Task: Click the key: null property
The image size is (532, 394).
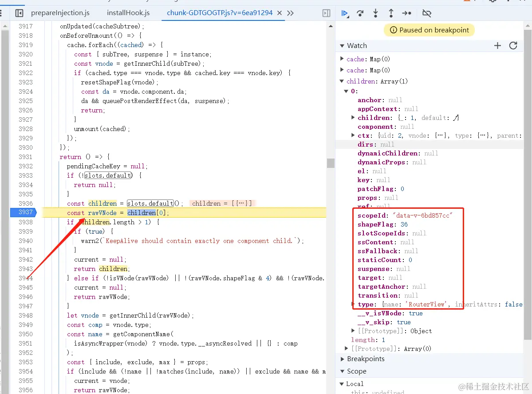Action: coord(374,180)
